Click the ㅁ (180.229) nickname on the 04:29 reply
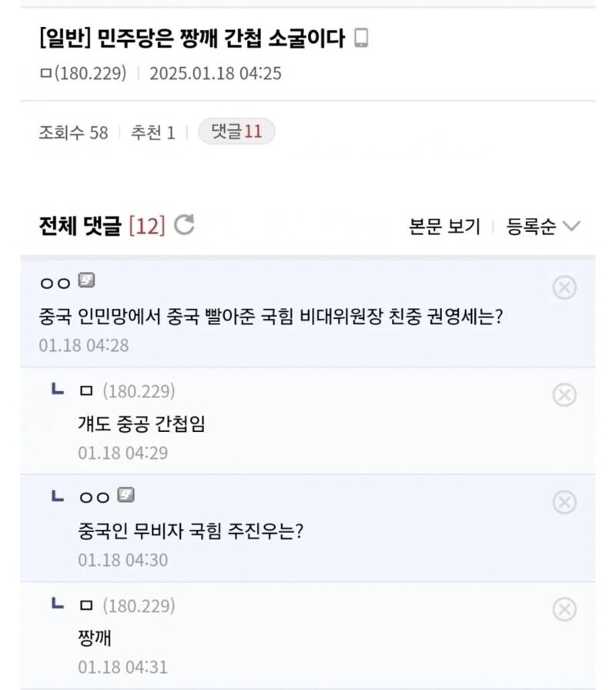 pos(127,390)
